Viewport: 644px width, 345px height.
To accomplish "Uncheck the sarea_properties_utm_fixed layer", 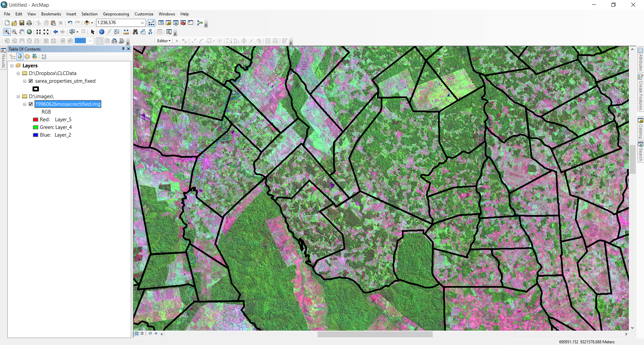I will click(x=31, y=81).
